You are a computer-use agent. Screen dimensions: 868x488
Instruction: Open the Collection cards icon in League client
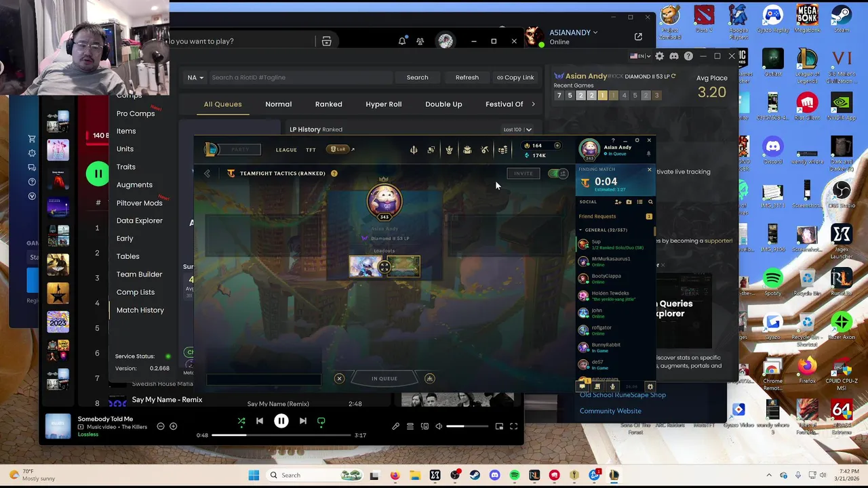[431, 150]
